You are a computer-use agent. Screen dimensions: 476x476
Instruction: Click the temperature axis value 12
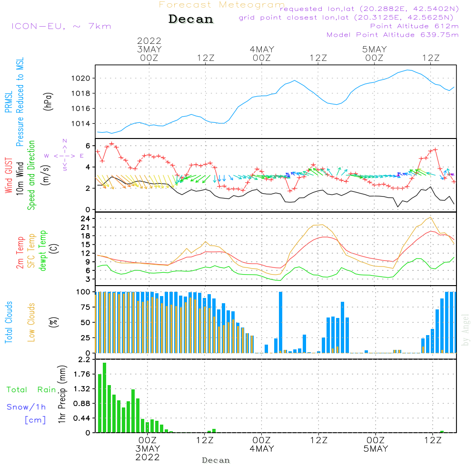click(x=85, y=253)
